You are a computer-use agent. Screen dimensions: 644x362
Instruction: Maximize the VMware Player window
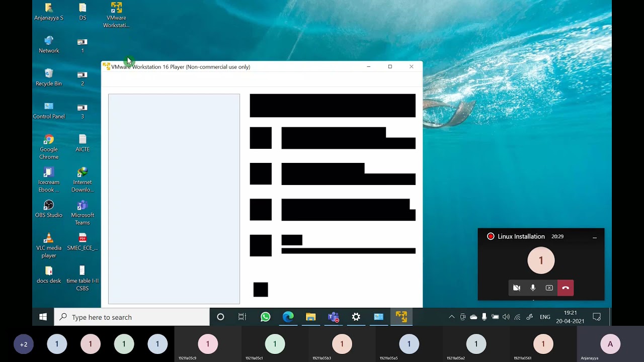click(x=390, y=66)
